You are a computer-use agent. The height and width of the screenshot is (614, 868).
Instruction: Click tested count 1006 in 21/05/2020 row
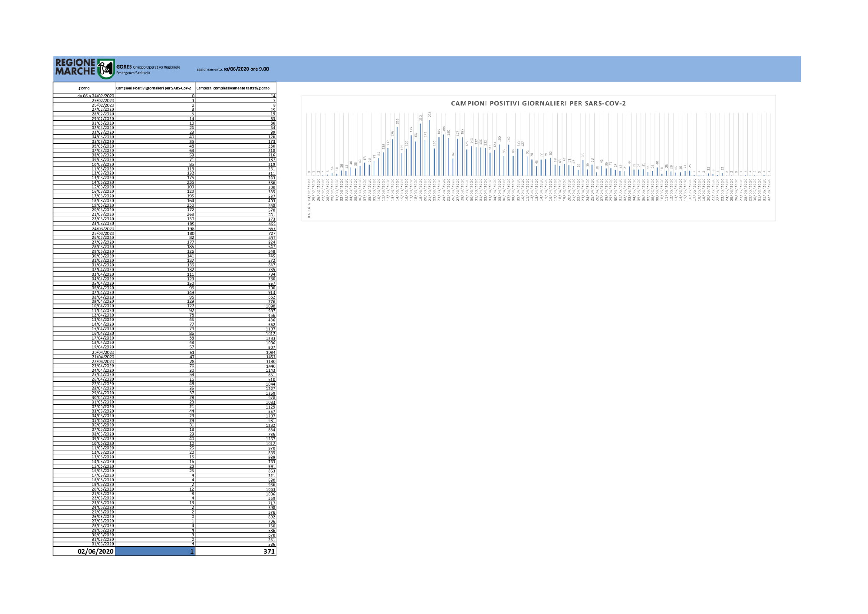click(x=271, y=494)
